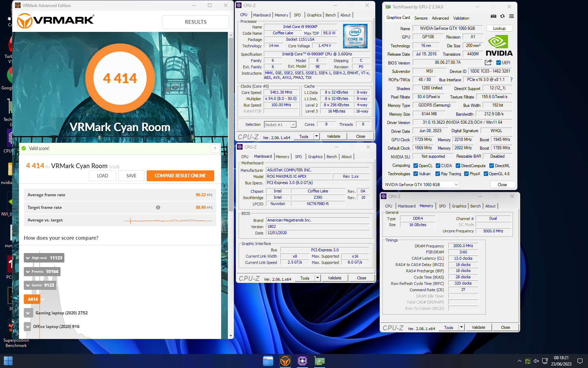Click the orange 4414 score marker
Screen dimensions: 588x368
point(33,299)
